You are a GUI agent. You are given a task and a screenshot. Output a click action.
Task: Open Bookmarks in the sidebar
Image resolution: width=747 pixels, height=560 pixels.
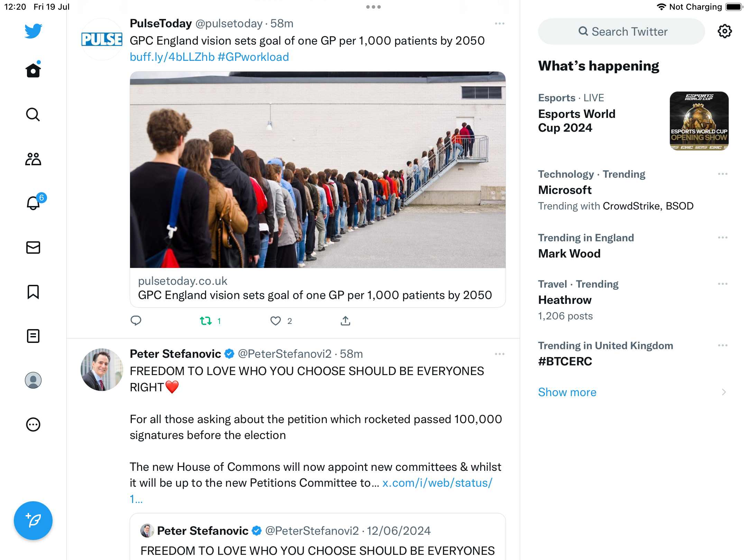(x=33, y=292)
